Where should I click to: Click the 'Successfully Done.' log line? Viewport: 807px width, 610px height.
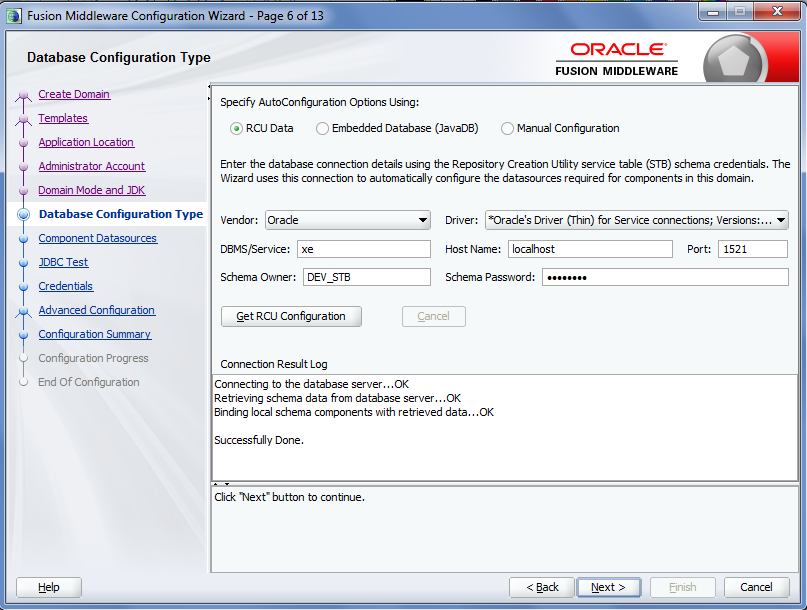pos(259,440)
